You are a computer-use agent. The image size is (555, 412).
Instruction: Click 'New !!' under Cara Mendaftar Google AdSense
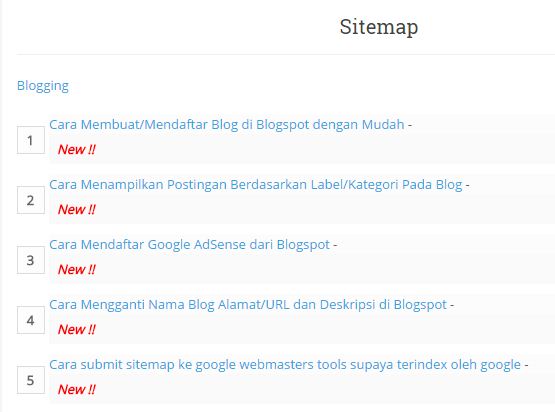tap(77, 269)
